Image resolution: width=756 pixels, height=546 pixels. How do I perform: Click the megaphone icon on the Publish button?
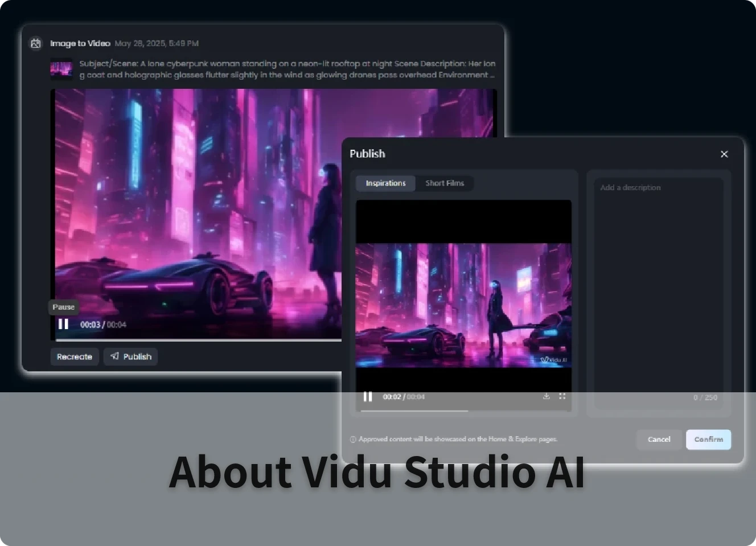[x=114, y=356]
